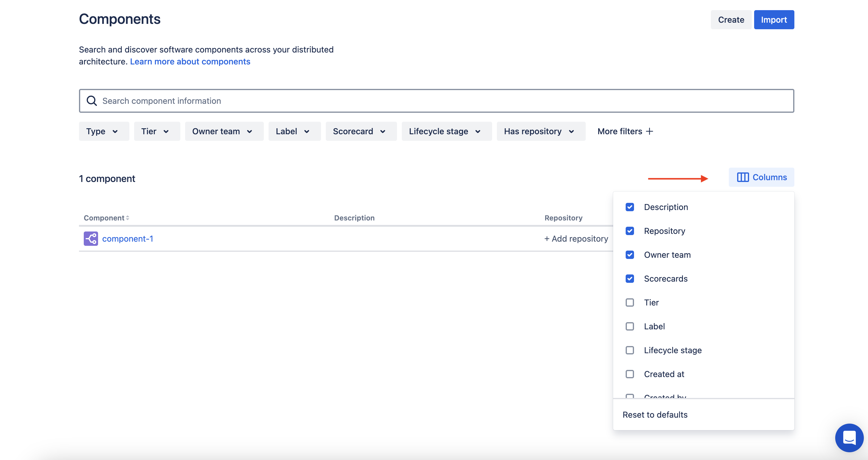Click the component-1 purple service icon
Image resolution: width=868 pixels, height=460 pixels.
[91, 238]
